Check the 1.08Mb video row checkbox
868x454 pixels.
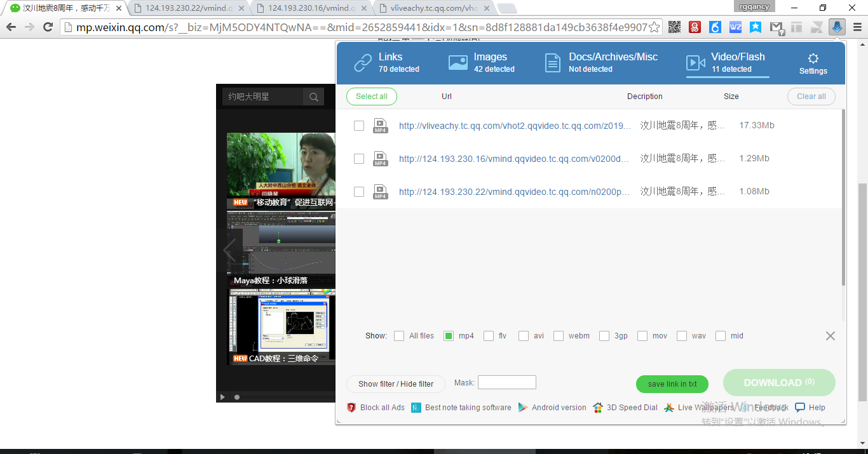(x=359, y=192)
